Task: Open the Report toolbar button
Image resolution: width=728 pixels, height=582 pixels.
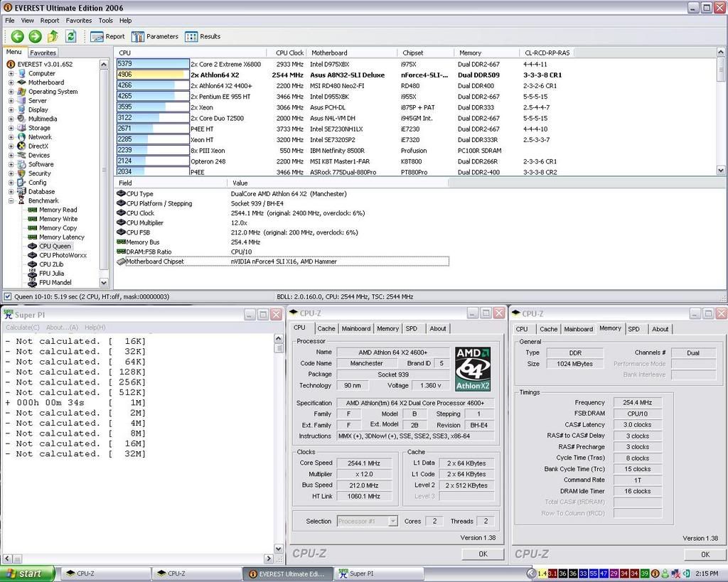Action: tap(108, 37)
